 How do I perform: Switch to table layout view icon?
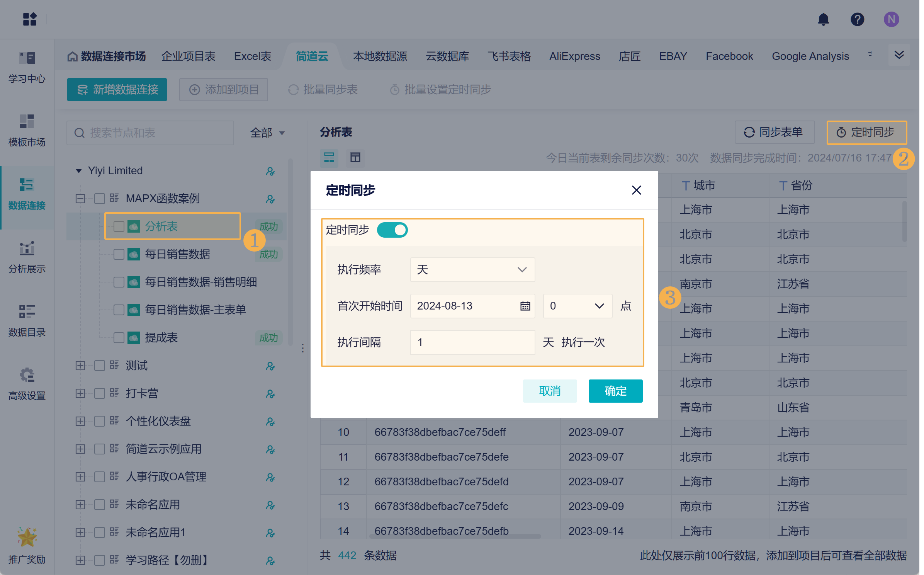(x=355, y=157)
